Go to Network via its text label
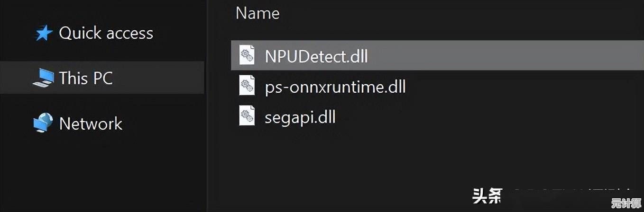 (x=91, y=124)
